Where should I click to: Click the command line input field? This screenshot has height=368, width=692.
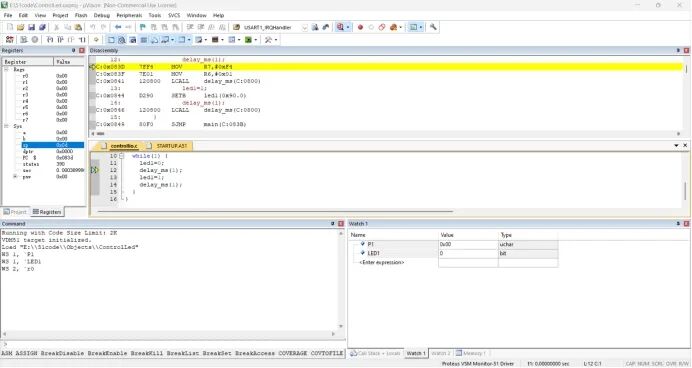coord(174,344)
